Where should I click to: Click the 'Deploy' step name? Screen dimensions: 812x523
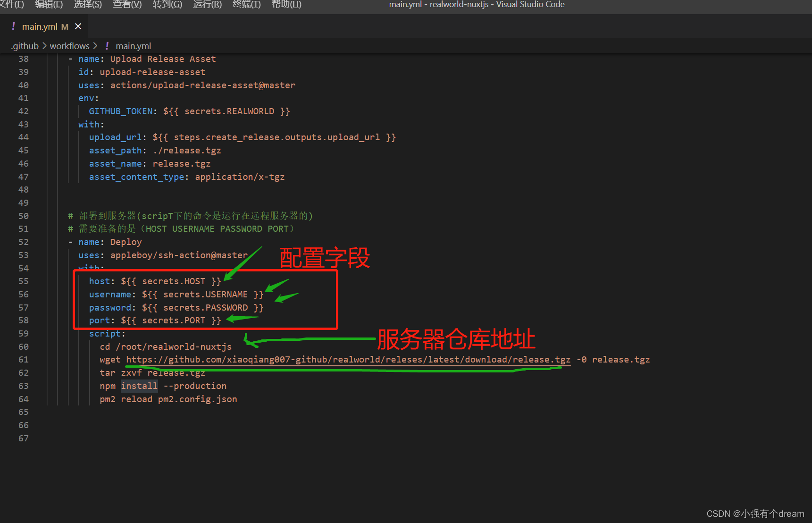[x=126, y=242]
